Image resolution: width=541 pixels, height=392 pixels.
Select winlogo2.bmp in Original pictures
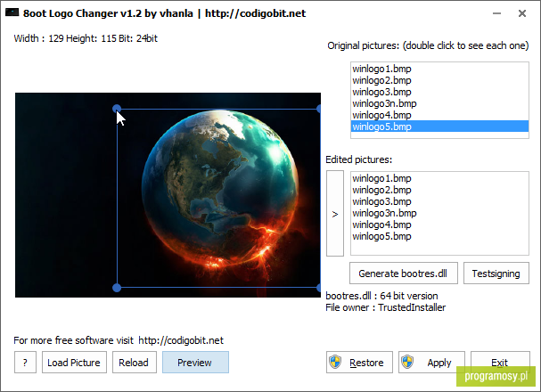tap(439, 80)
